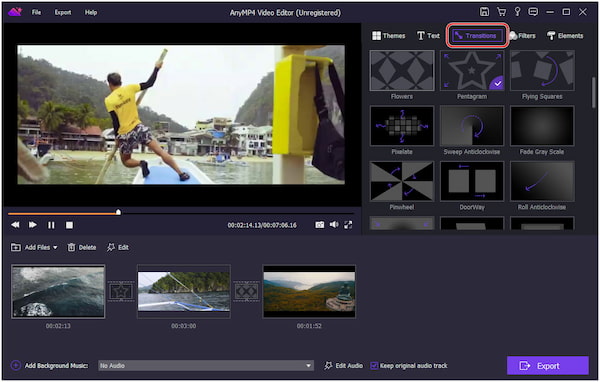Open the feedback chat icon
600x382 pixels.
pyautogui.click(x=533, y=12)
